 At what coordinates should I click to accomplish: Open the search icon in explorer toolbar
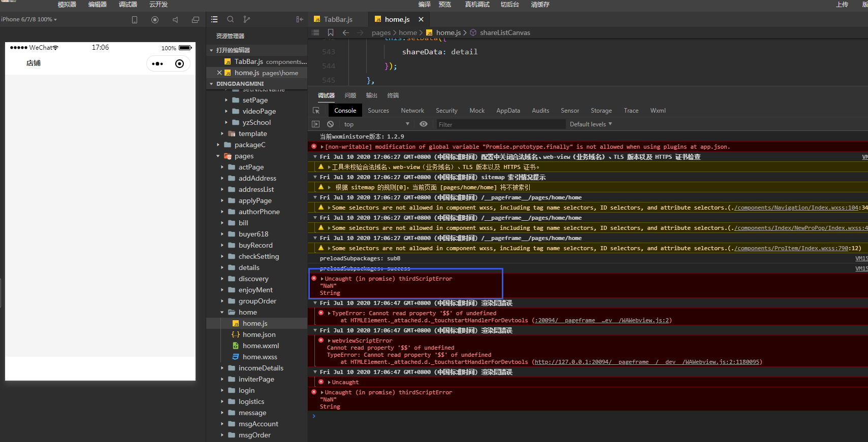(x=231, y=19)
